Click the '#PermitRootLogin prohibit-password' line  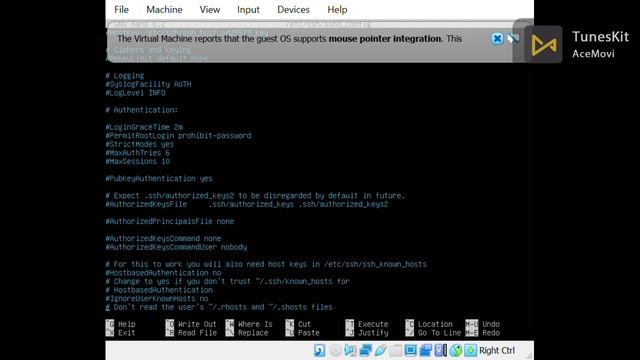[178, 136]
